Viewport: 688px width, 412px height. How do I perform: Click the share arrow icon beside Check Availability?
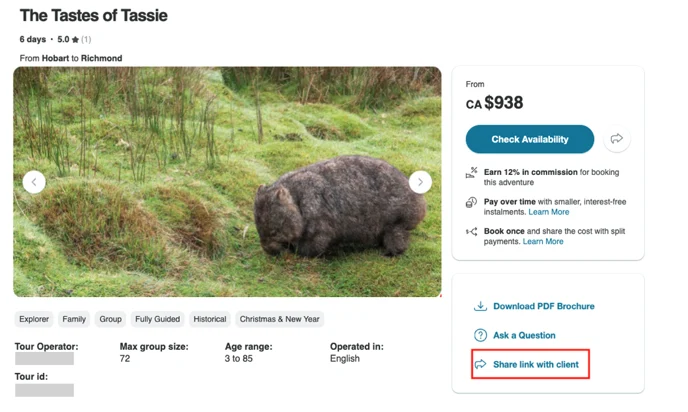tap(616, 139)
